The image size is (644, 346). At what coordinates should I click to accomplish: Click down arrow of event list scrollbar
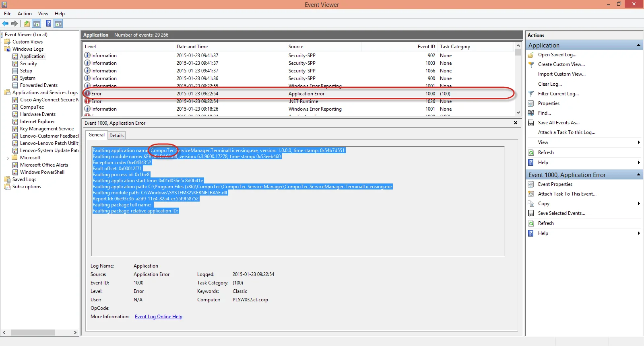pyautogui.click(x=518, y=113)
